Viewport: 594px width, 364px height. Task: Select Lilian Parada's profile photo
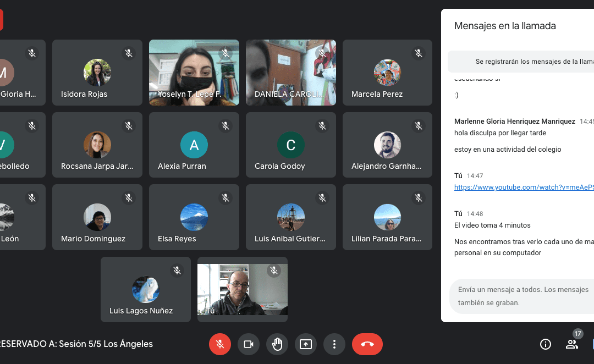(x=387, y=217)
